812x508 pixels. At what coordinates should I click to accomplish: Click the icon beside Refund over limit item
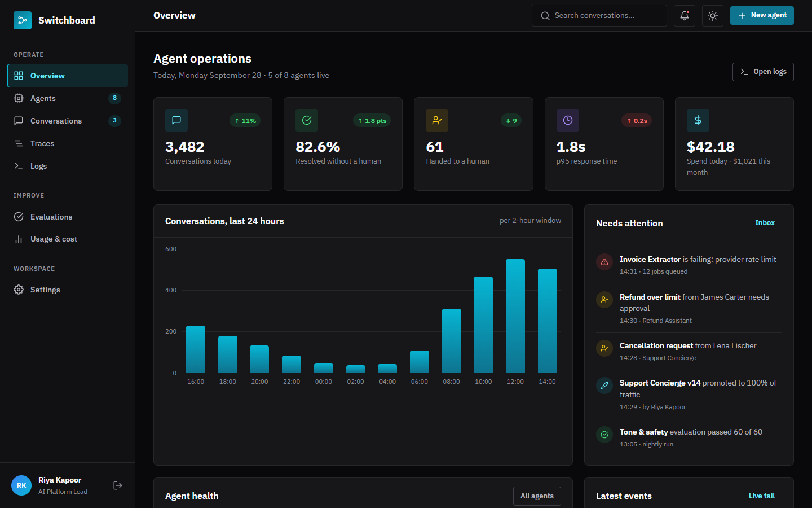pyautogui.click(x=604, y=300)
